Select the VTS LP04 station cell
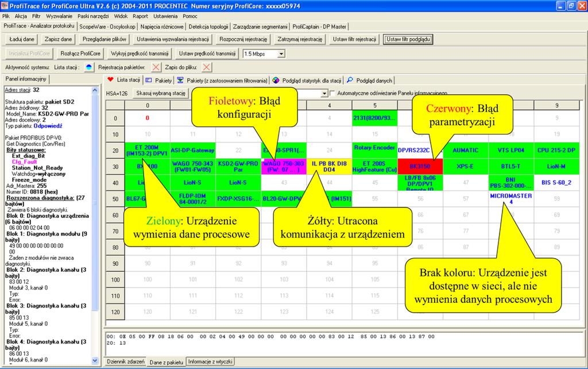 pos(511,150)
